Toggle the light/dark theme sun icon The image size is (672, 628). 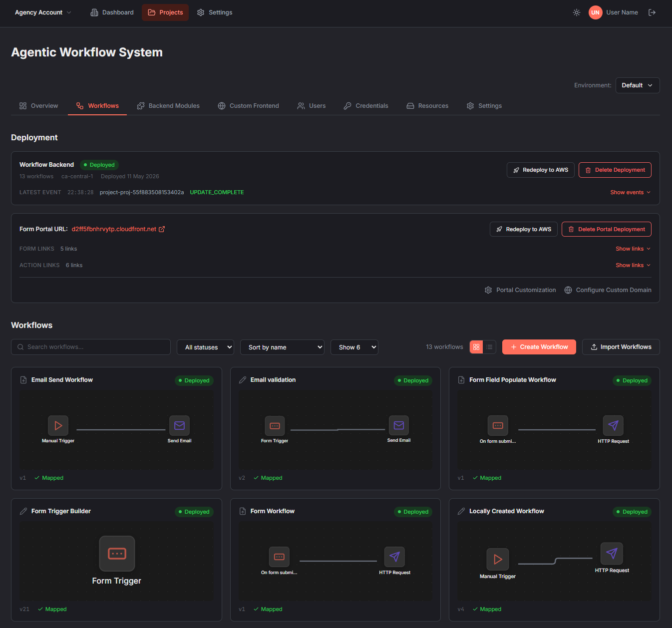(577, 12)
